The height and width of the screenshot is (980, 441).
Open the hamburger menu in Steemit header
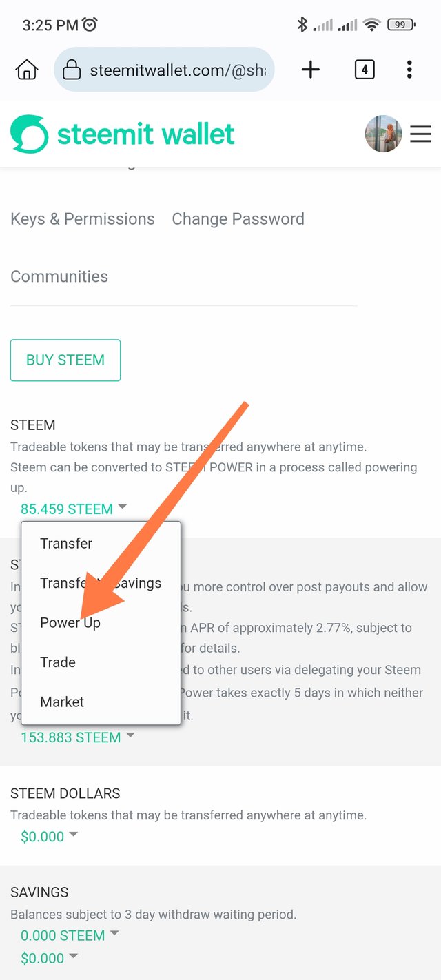coord(420,134)
